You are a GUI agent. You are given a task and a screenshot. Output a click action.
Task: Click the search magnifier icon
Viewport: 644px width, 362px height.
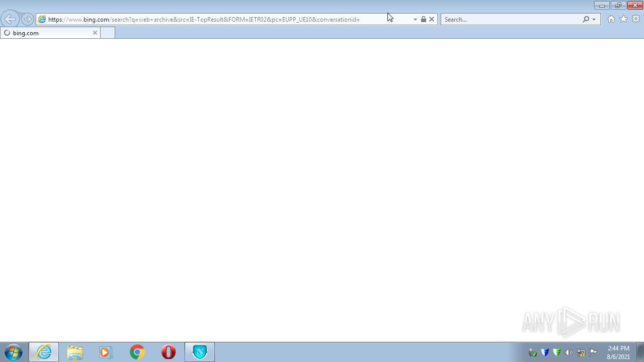pyautogui.click(x=586, y=20)
